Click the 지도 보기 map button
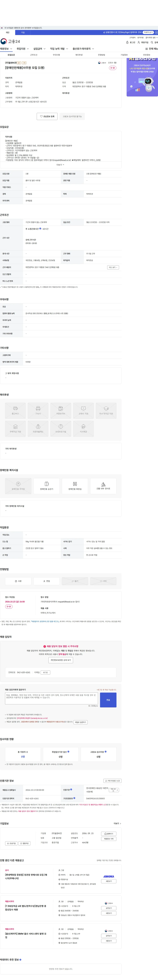158x980 pixels. coord(113,267)
